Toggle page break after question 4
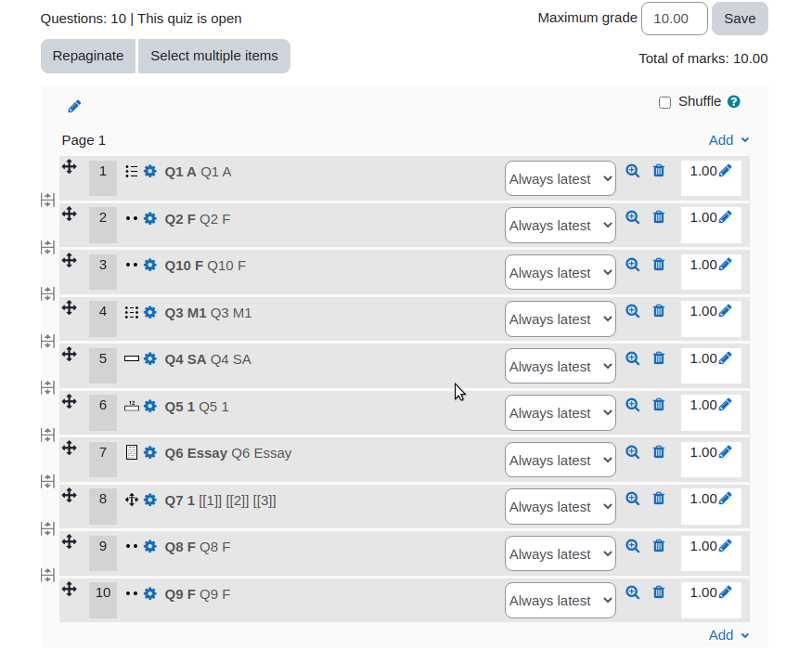 (x=47, y=341)
